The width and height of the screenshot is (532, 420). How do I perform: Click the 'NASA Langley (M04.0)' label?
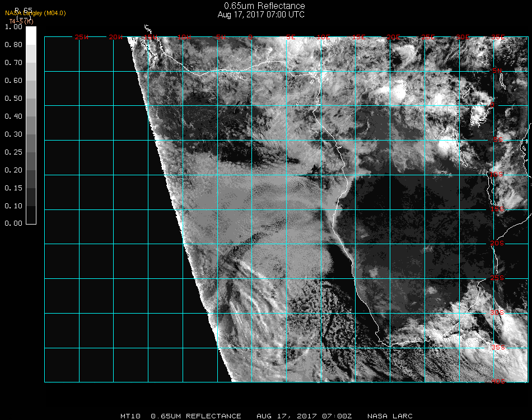coord(35,13)
